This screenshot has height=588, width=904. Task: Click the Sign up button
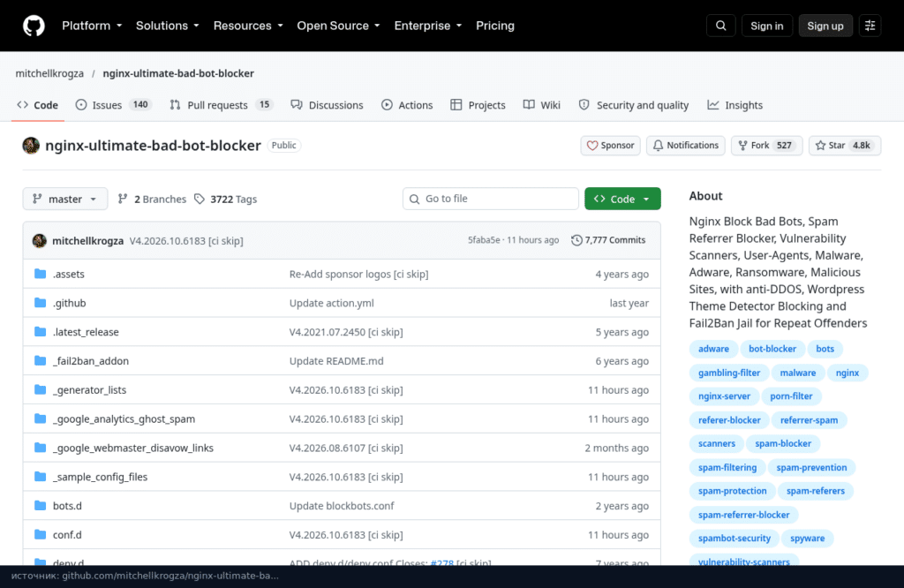point(825,26)
